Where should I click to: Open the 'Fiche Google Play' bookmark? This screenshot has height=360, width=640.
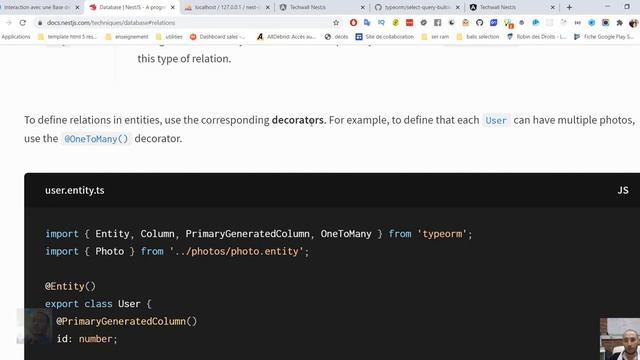604,37
